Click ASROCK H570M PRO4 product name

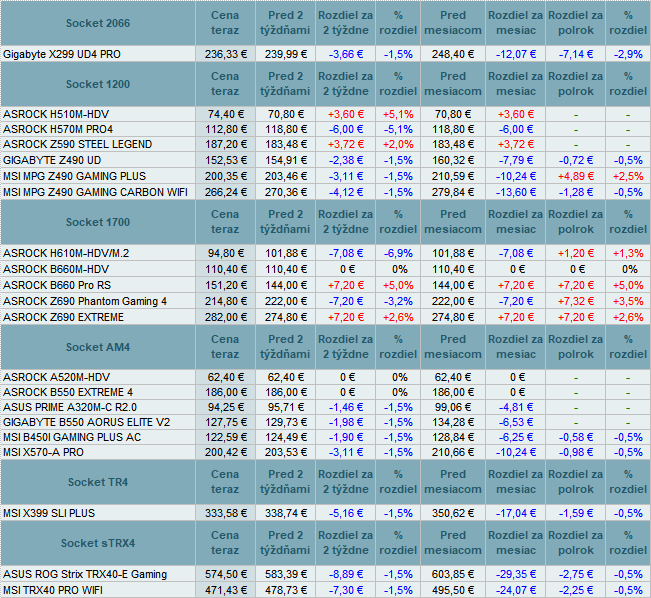point(58,130)
